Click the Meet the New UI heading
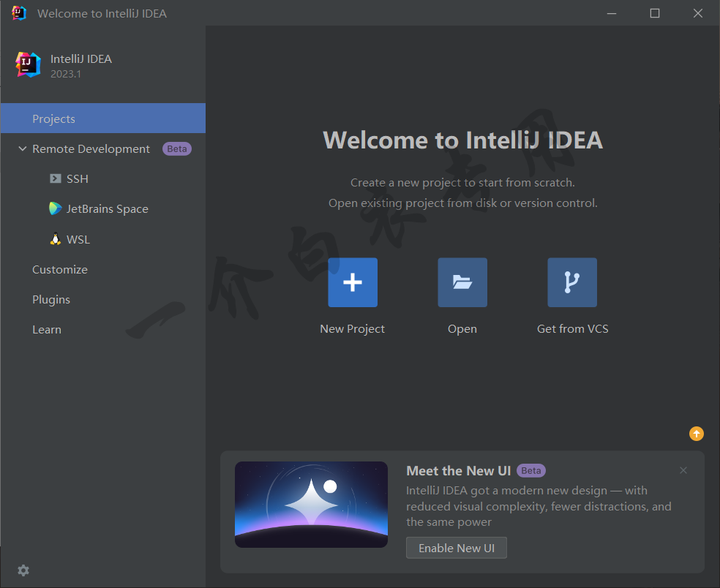Screen dimensions: 720x588 point(458,470)
